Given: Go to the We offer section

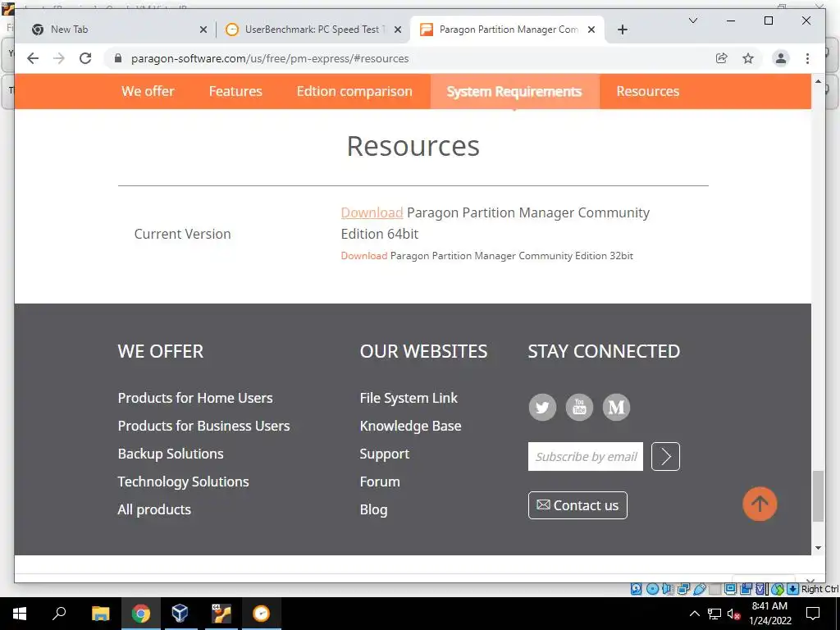Looking at the screenshot, I should pos(148,92).
